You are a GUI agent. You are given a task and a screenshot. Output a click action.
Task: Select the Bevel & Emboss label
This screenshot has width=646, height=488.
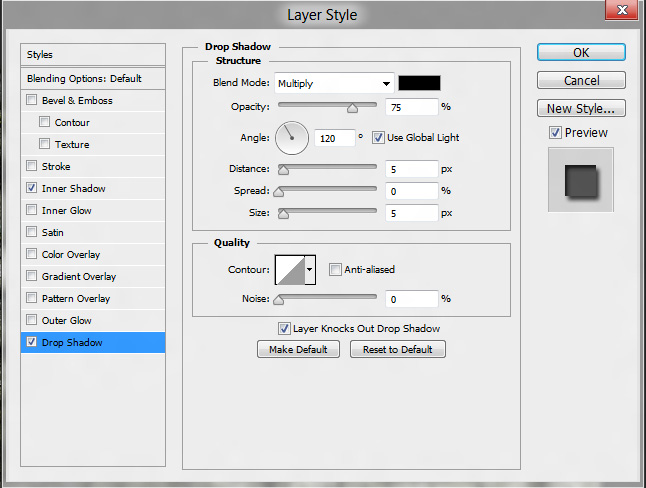coord(77,100)
